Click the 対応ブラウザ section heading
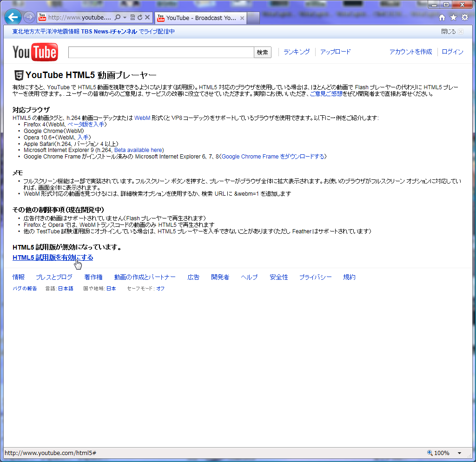476x462 pixels. [x=31, y=110]
